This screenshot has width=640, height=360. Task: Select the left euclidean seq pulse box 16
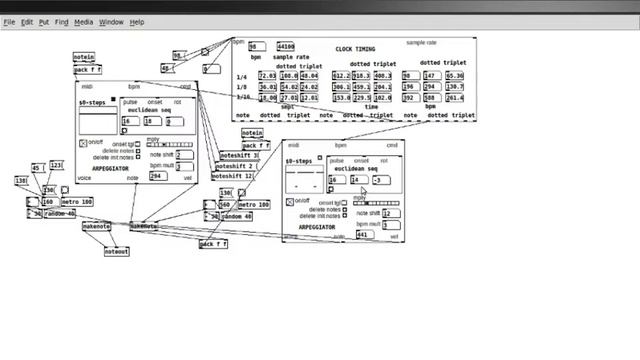point(131,121)
